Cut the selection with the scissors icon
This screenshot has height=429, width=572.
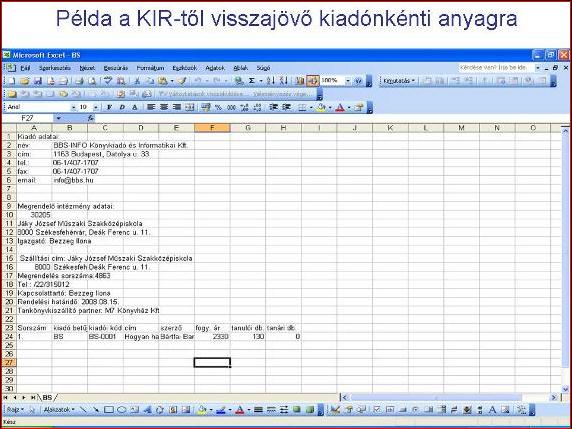click(137, 81)
